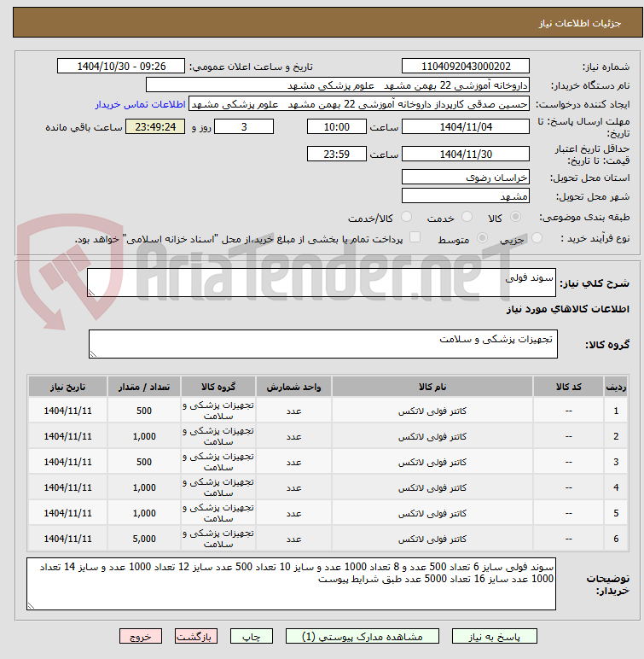This screenshot has width=644, height=659.
Task: Click quantity 5,000 in row 6
Action: (x=144, y=539)
